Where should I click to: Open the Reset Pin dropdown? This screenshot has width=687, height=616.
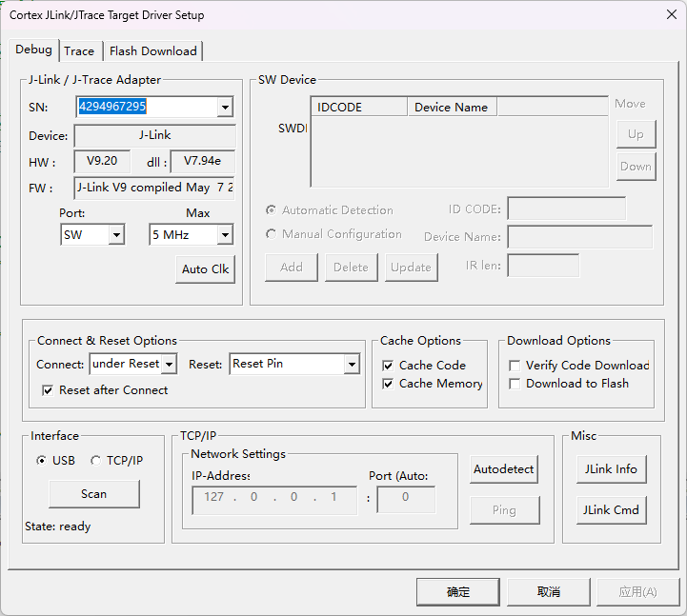click(x=352, y=364)
